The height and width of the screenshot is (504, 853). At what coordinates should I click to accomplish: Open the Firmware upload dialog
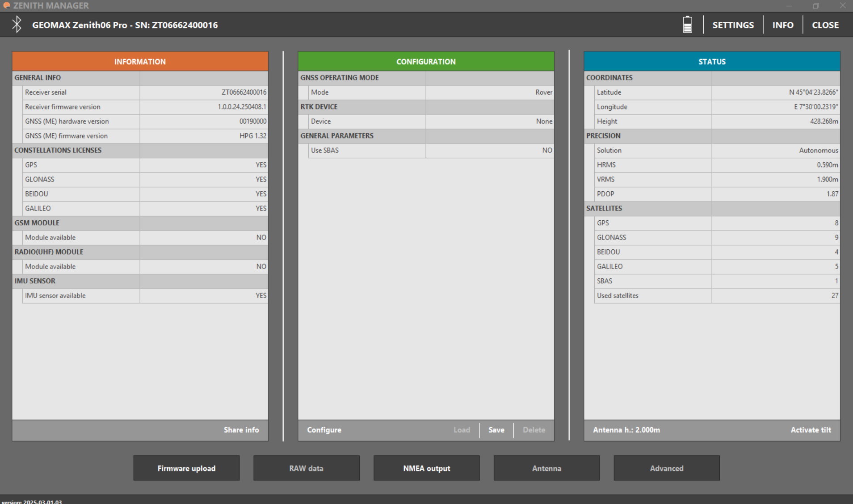click(x=186, y=468)
